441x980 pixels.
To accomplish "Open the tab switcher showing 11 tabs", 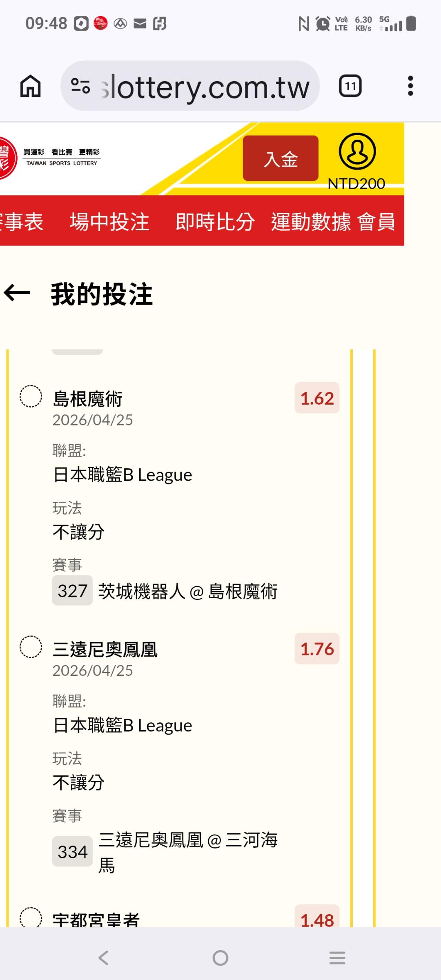I will click(x=350, y=86).
